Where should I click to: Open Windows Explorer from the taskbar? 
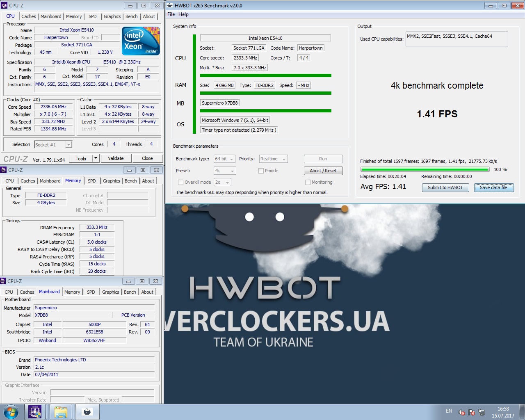tap(61, 412)
